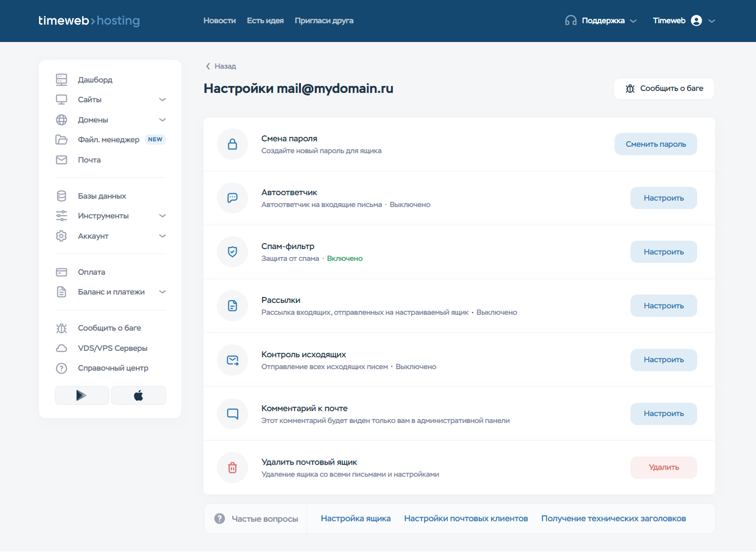Click the Apple App Store icon button

(x=138, y=395)
